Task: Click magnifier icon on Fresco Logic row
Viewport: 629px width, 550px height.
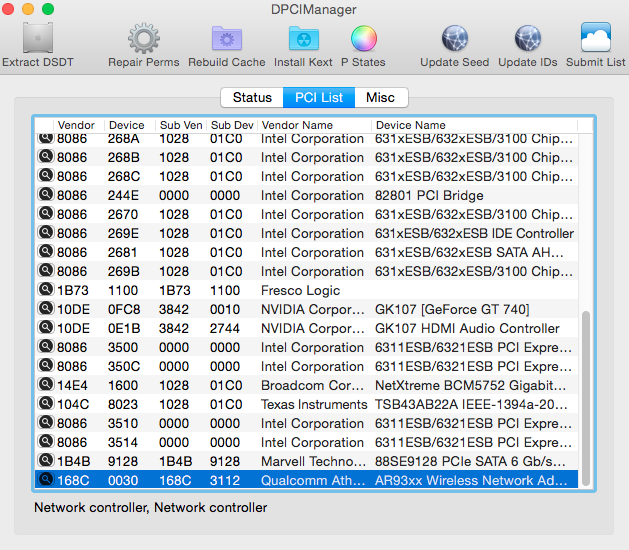Action: pyautogui.click(x=46, y=289)
